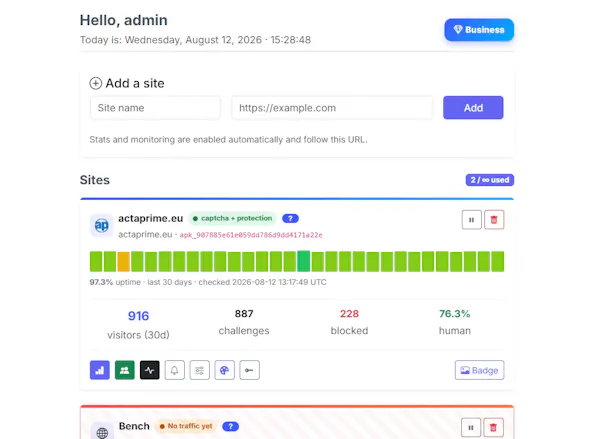The height and width of the screenshot is (439, 596).
Task: Click the Badge button
Action: (x=479, y=370)
